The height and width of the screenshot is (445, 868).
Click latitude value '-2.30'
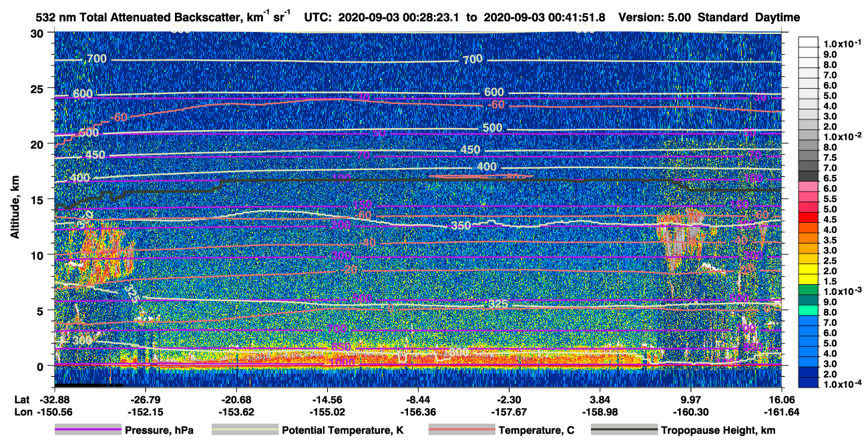coord(509,400)
